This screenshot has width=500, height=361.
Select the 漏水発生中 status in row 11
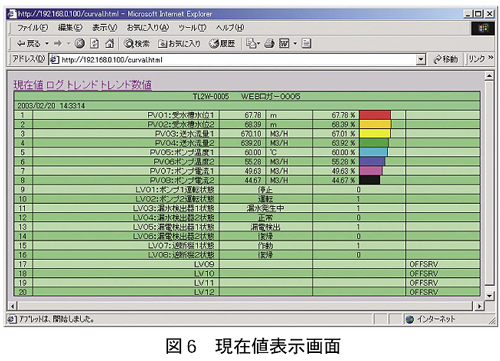[265, 209]
